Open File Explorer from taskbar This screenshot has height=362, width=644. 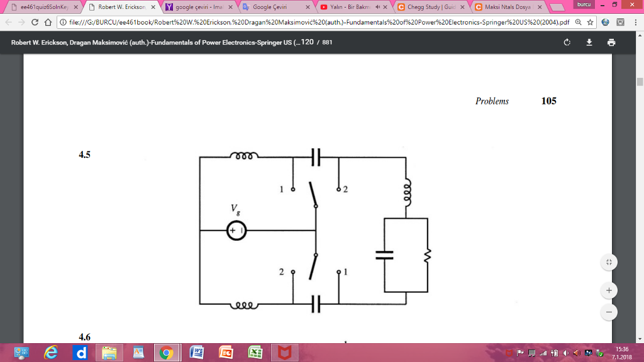[x=109, y=353]
